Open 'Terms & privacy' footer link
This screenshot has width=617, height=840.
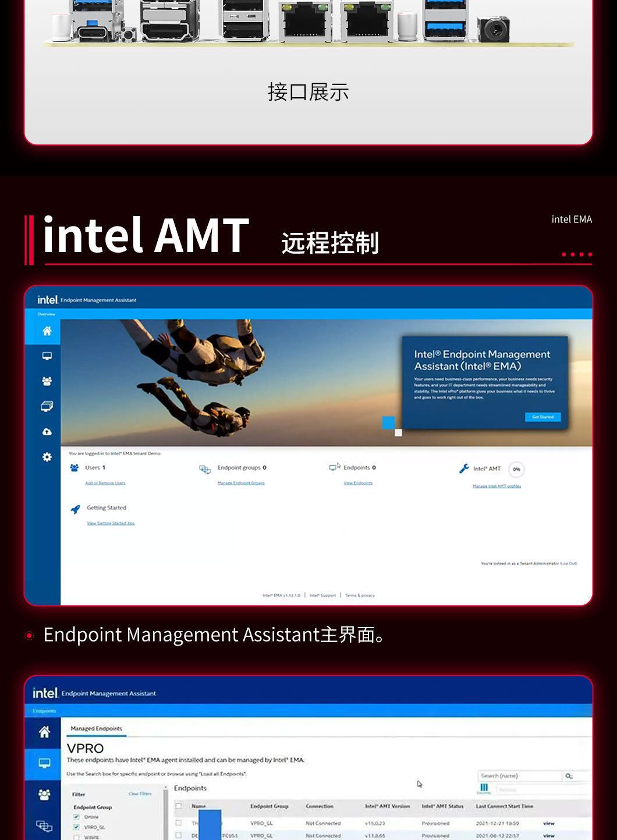click(360, 596)
